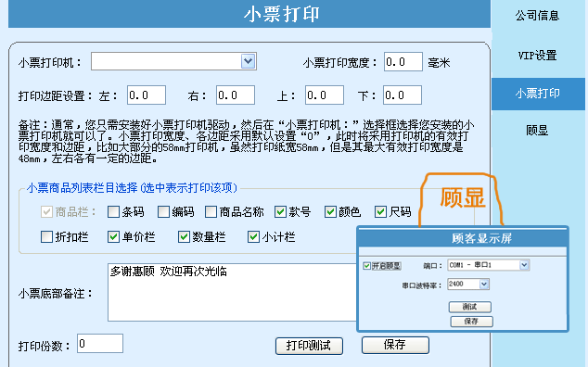Click the 测试 test button in 顾客显示屏
588x367 pixels.
click(470, 307)
